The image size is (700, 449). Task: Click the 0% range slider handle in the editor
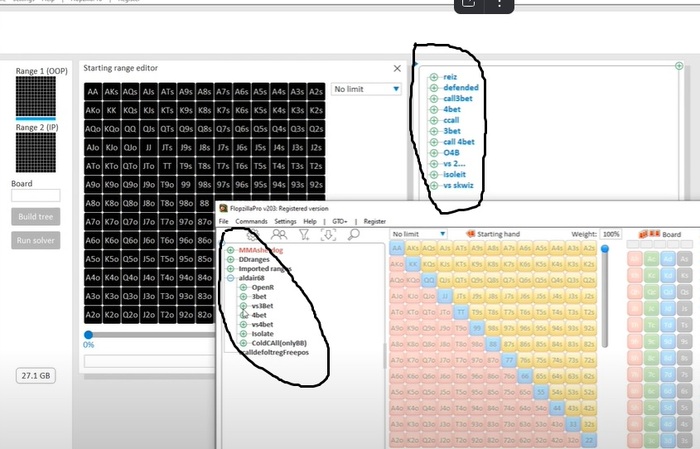(x=88, y=335)
